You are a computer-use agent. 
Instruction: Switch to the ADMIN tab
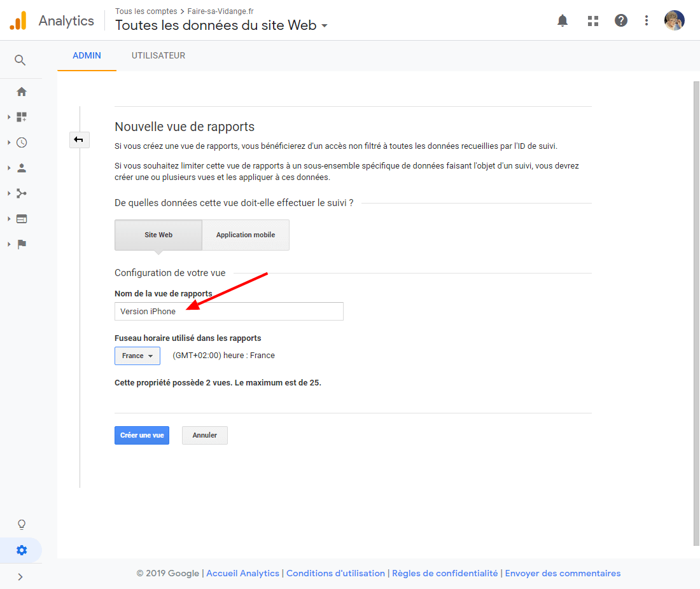click(x=87, y=55)
